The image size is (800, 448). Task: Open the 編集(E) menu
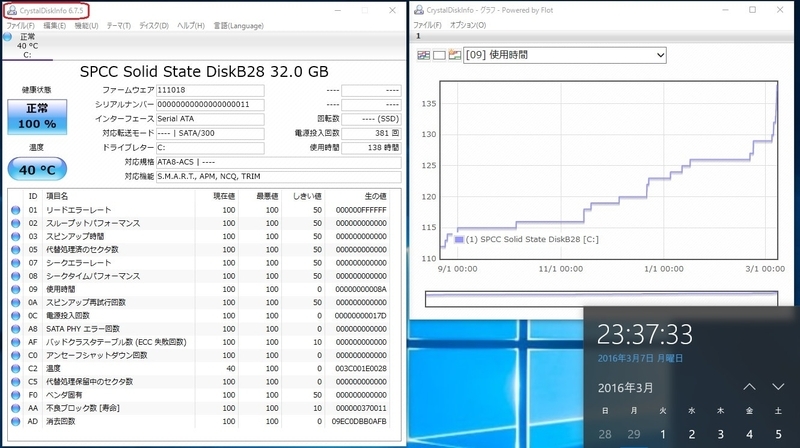coord(54,26)
